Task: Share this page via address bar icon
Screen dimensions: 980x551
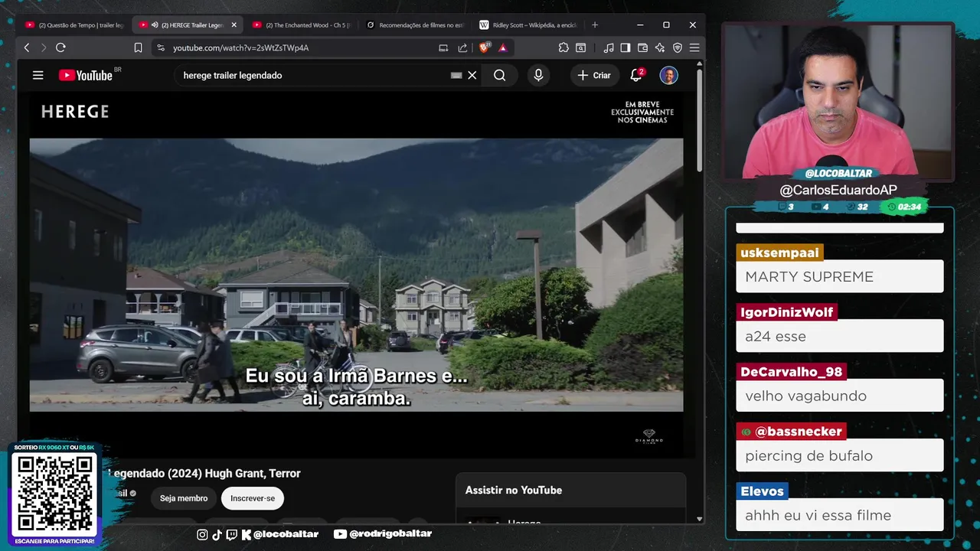Action: tap(462, 47)
